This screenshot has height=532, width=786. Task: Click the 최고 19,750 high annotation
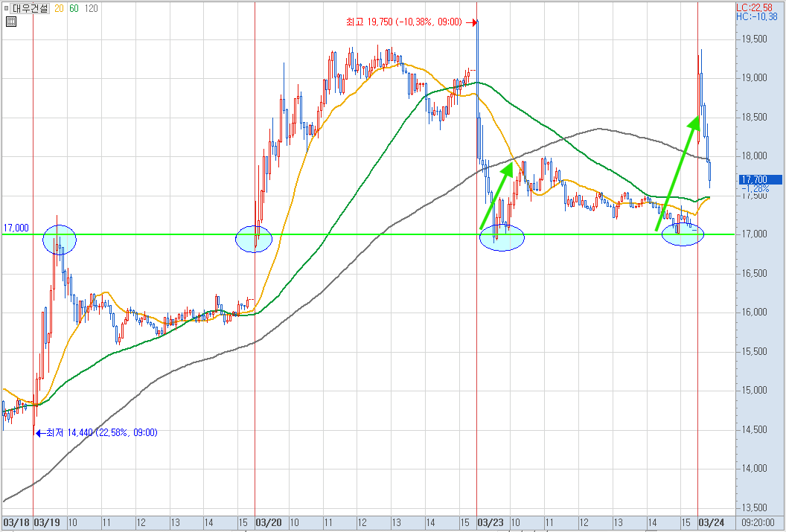[404, 22]
